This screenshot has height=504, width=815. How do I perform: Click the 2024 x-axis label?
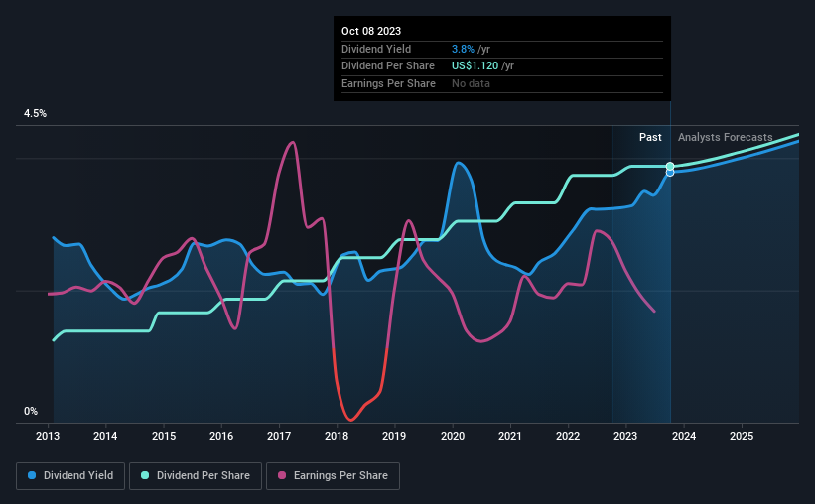(684, 436)
